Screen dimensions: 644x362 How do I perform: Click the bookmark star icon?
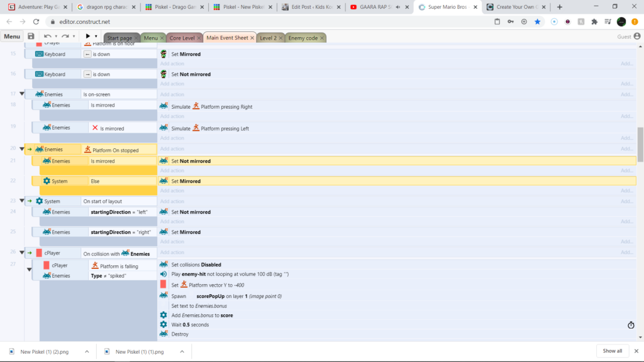click(537, 22)
